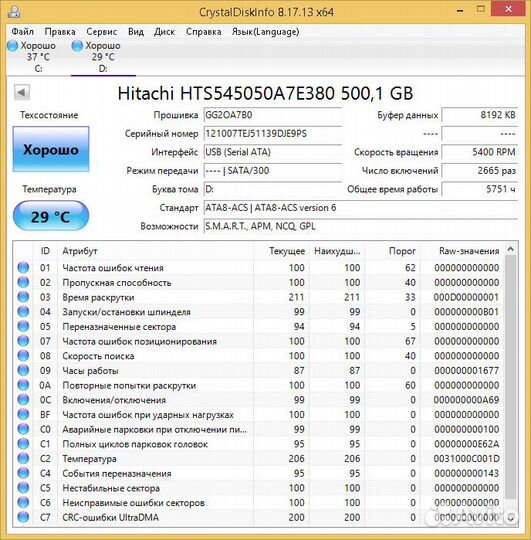The height and width of the screenshot is (540, 531).
Task: Click the Прошивка field GG2OA7B0
Action: click(x=272, y=115)
